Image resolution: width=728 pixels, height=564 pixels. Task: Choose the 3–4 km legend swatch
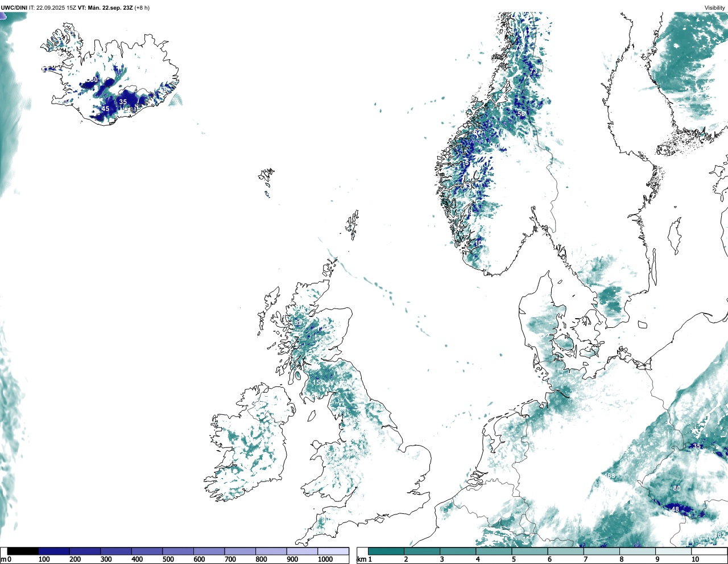(x=458, y=551)
